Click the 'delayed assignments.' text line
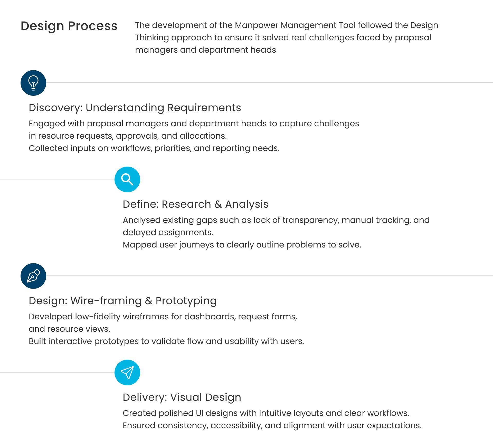The height and width of the screenshot is (448, 493). click(x=168, y=232)
